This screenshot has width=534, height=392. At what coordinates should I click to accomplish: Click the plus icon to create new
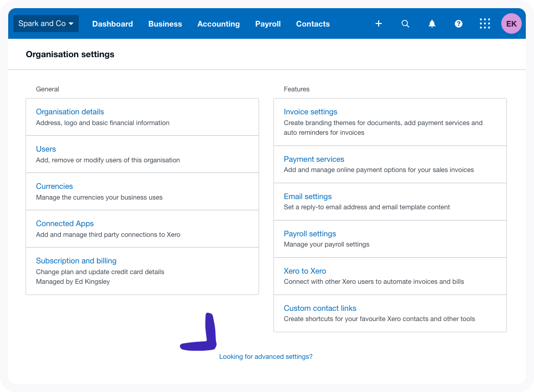click(x=379, y=23)
